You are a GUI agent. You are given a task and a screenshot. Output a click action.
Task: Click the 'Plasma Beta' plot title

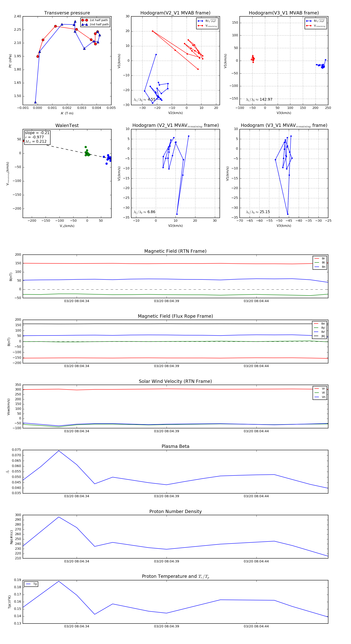pyautogui.click(x=175, y=447)
